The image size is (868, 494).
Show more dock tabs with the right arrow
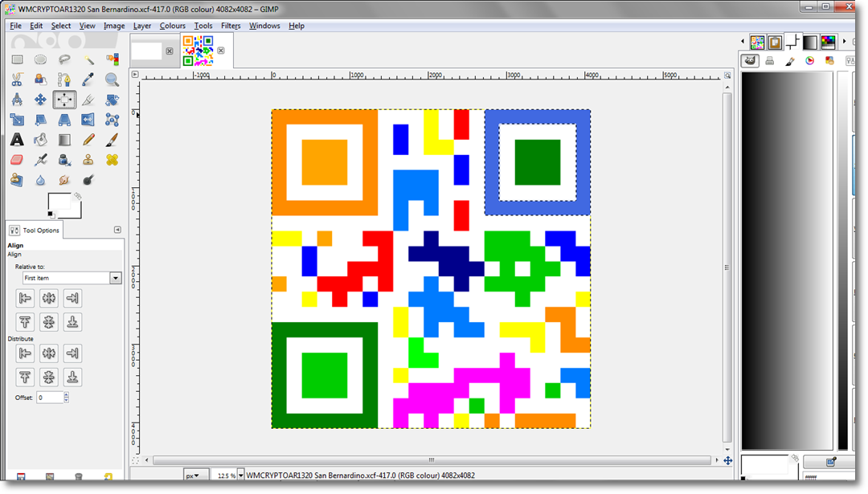844,42
